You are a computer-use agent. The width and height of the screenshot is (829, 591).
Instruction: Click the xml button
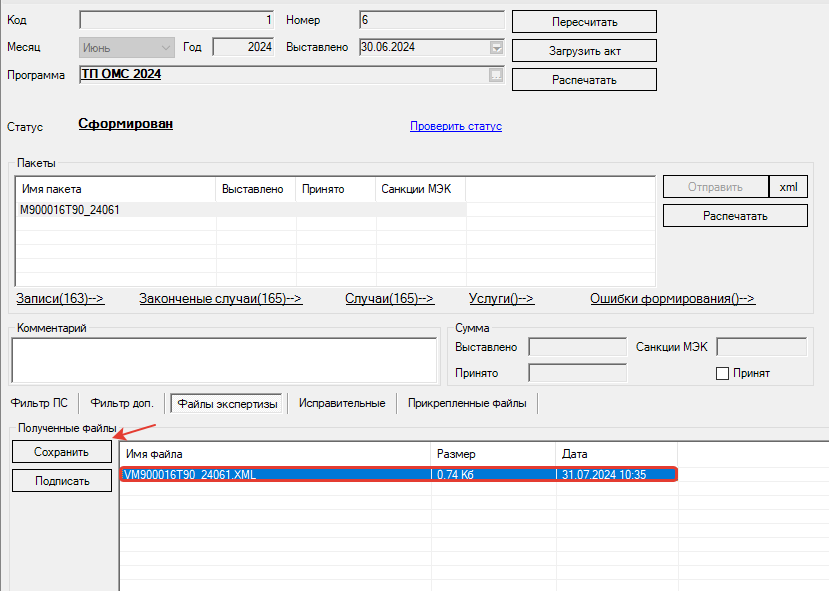787,187
